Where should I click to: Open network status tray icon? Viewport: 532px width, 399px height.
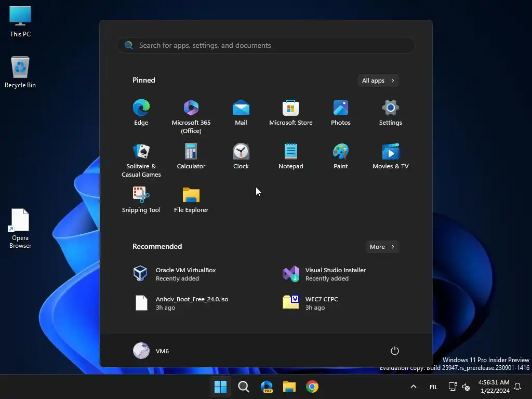tap(453, 387)
